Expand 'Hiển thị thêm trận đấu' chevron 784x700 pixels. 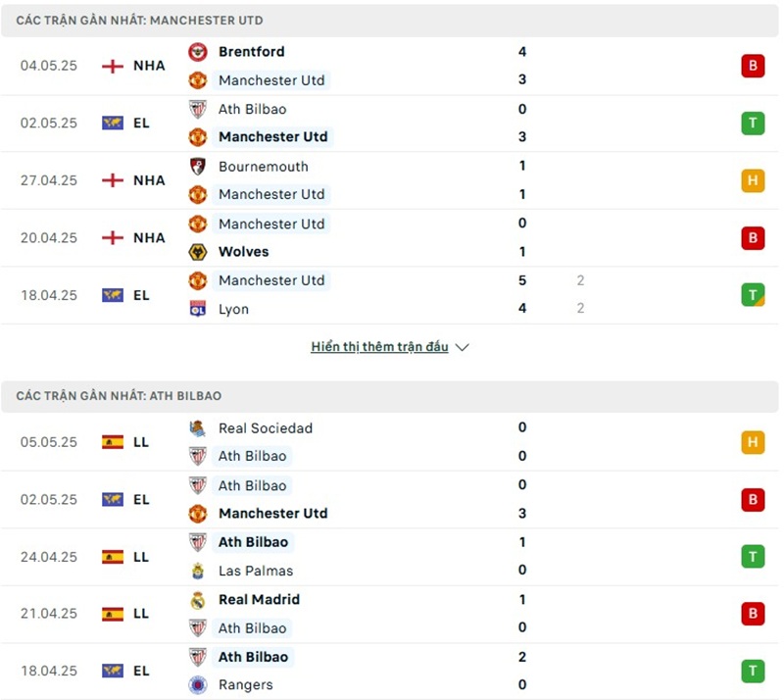pos(463,347)
